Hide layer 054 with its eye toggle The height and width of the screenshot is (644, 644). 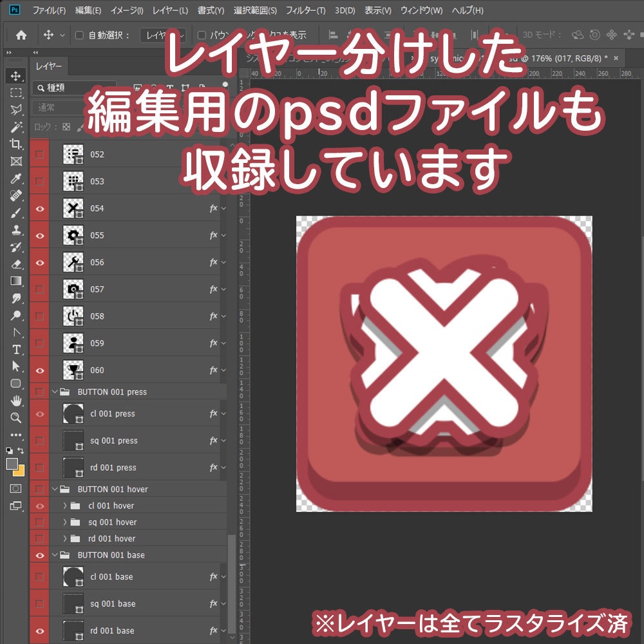point(39,208)
